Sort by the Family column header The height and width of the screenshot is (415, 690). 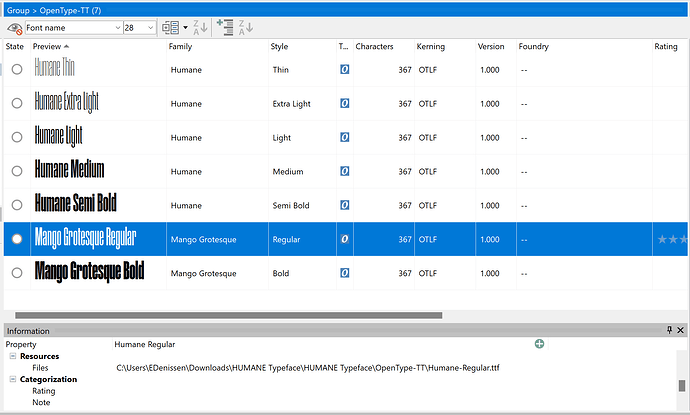coord(181,47)
